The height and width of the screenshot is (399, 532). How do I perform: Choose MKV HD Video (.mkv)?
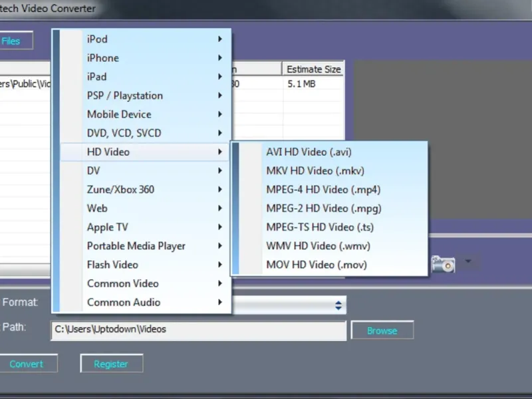coord(333,171)
